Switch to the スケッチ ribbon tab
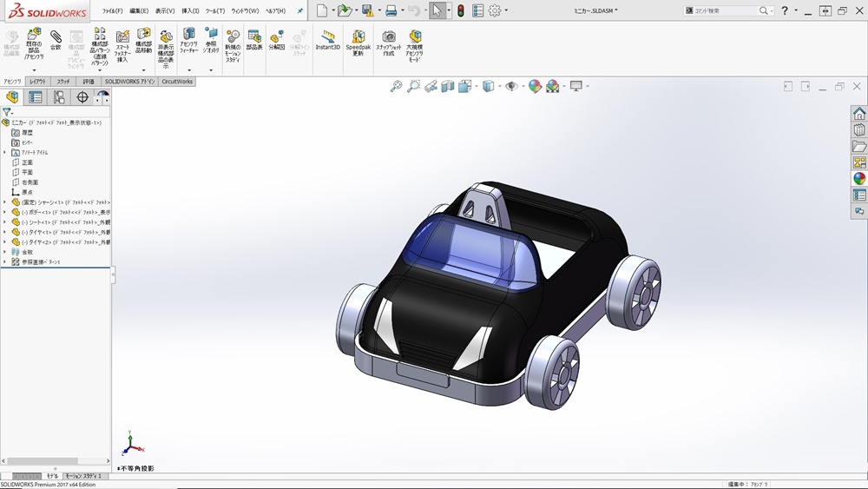This screenshot has width=868, height=489. (x=63, y=81)
